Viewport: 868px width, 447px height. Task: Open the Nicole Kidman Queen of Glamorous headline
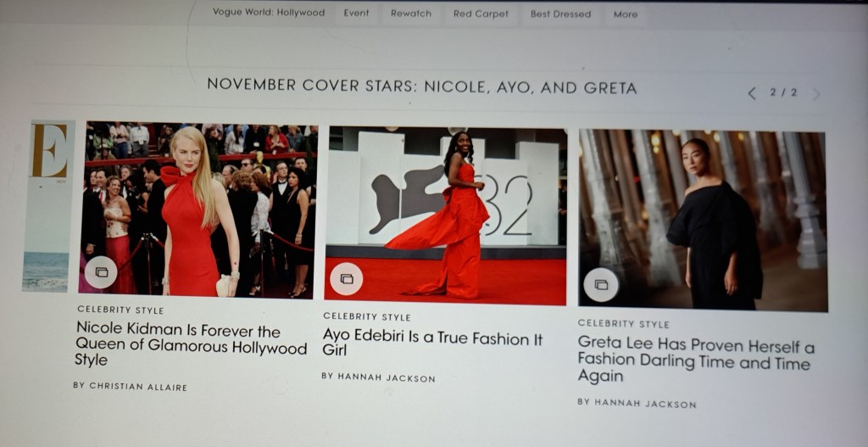pyautogui.click(x=191, y=344)
